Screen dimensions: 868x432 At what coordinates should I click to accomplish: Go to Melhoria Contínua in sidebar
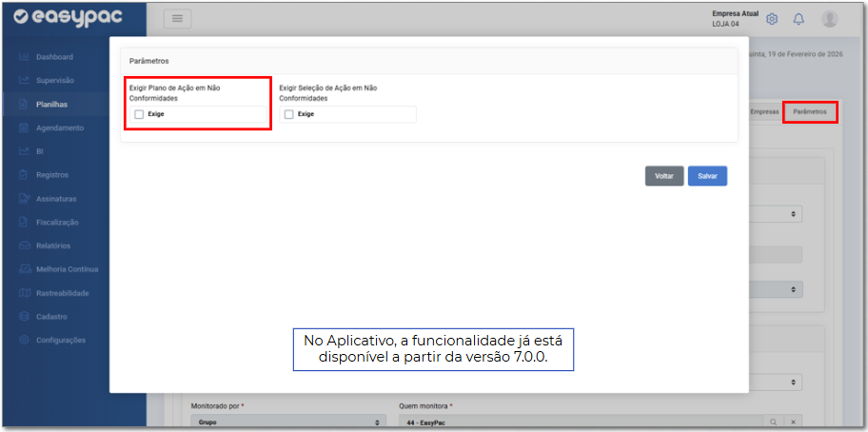(67, 269)
